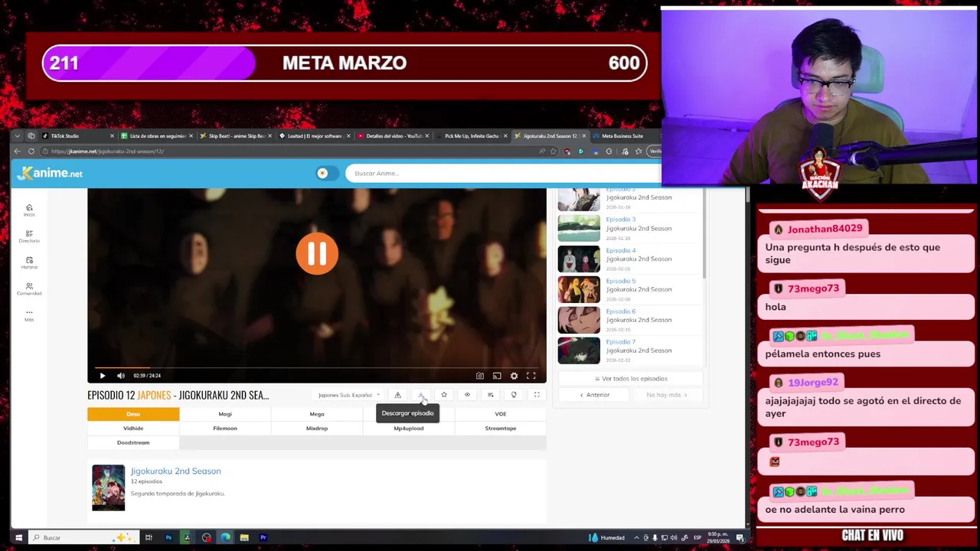
Task: Take a video screenshot with camera icon
Action: coord(480,376)
